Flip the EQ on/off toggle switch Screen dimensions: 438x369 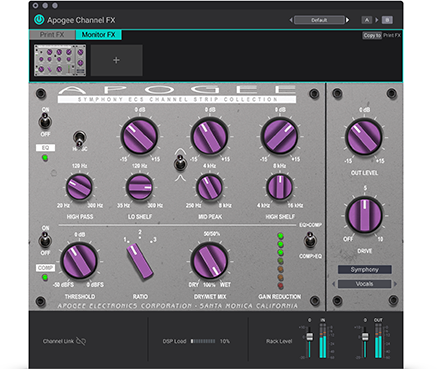45,121
